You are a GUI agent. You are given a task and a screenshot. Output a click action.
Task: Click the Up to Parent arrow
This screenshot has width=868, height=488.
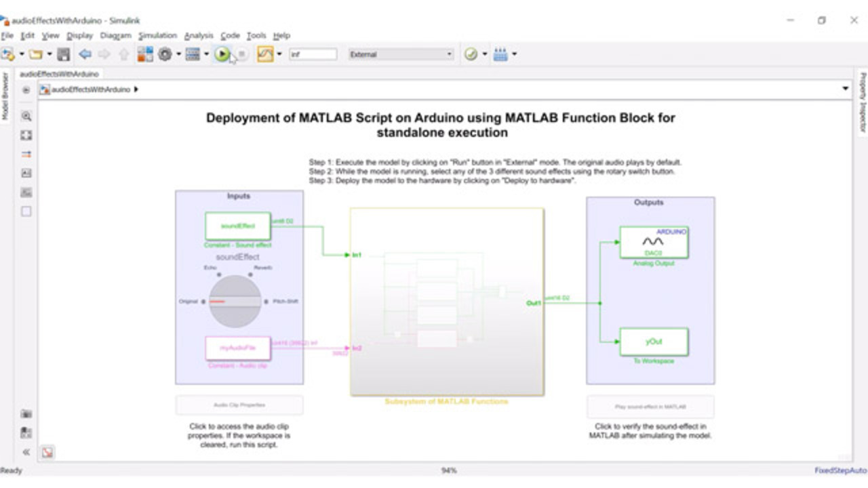pyautogui.click(x=123, y=54)
